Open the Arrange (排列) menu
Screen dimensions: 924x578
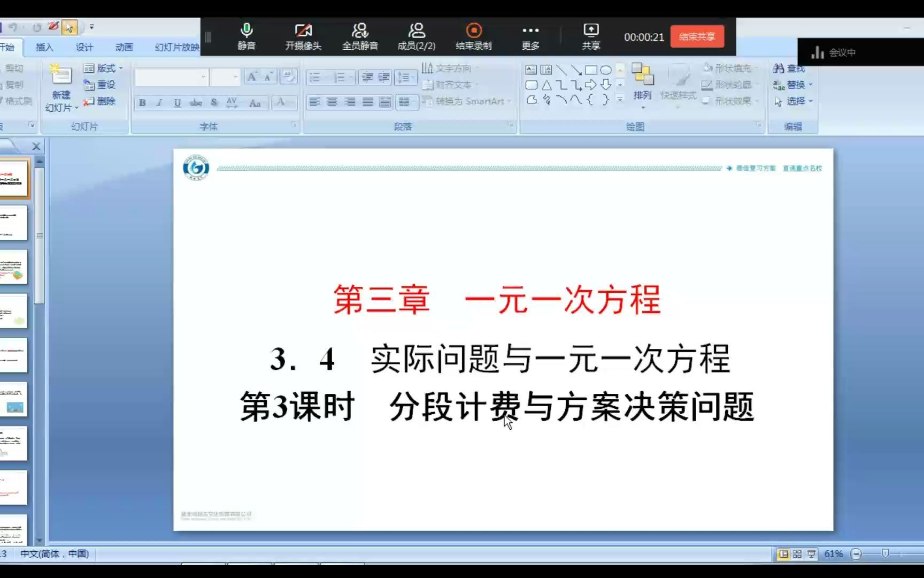click(x=642, y=86)
